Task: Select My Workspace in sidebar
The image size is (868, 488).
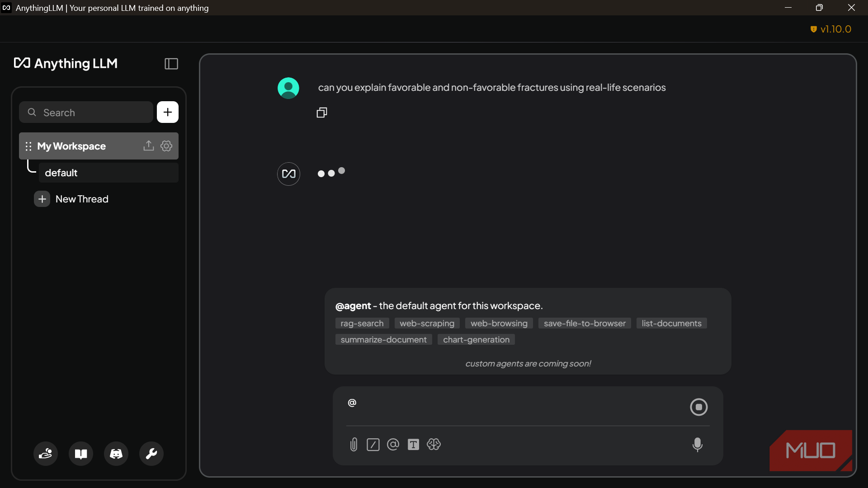Action: coord(71,146)
